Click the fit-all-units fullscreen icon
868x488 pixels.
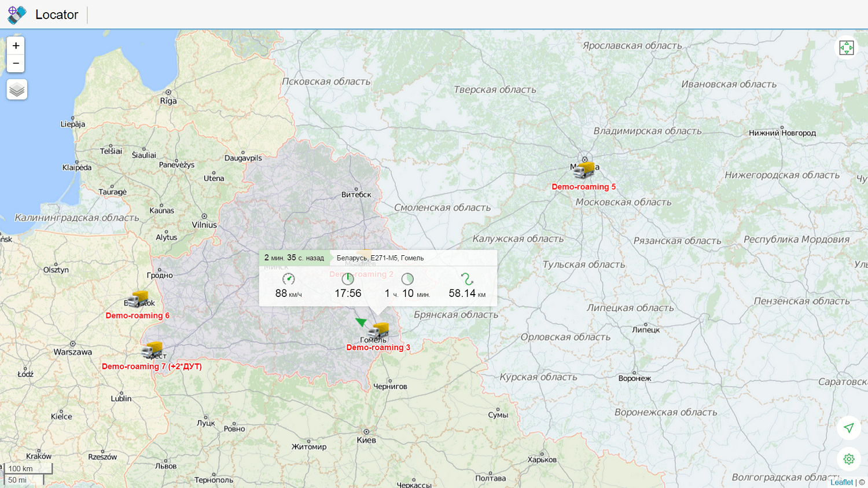click(x=846, y=47)
